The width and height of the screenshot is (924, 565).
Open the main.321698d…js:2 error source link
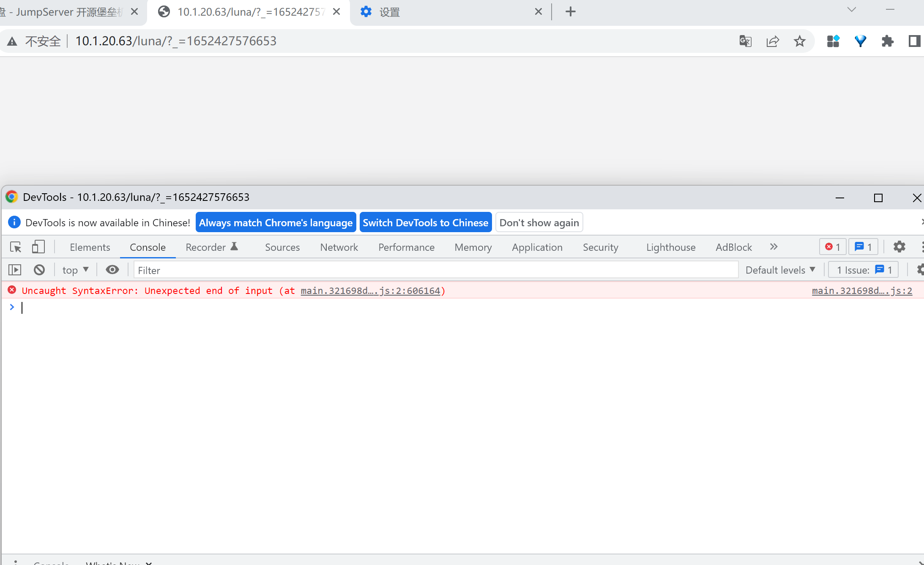pyautogui.click(x=861, y=291)
